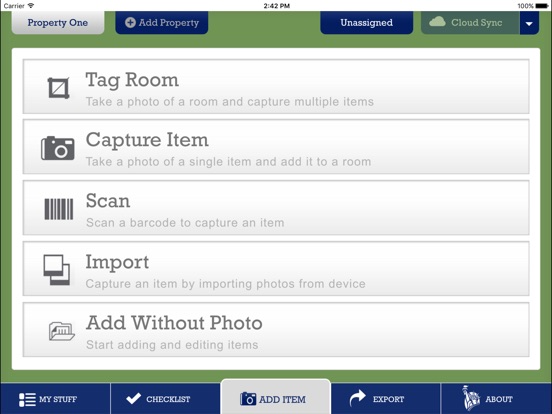Expand the Cloud Sync dropdown arrow
This screenshot has width=552, height=414.
pyautogui.click(x=529, y=23)
